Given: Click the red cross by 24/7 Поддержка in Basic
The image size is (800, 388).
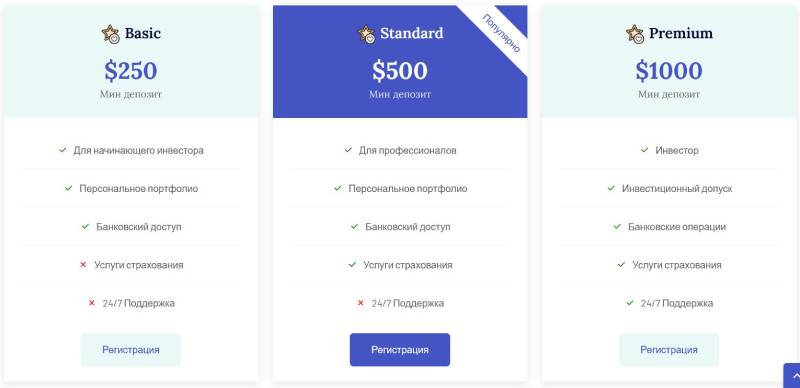Looking at the screenshot, I should (x=92, y=303).
